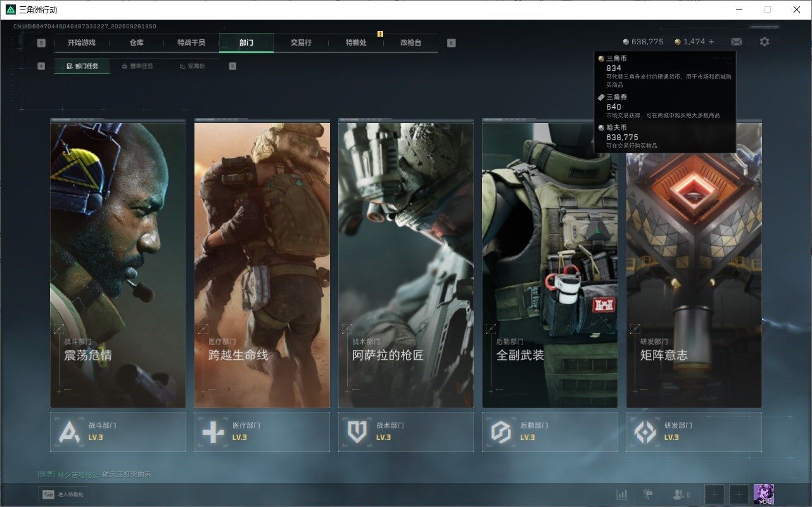
Task: Click the second empty teammate plus slot
Action: pyautogui.click(x=739, y=494)
